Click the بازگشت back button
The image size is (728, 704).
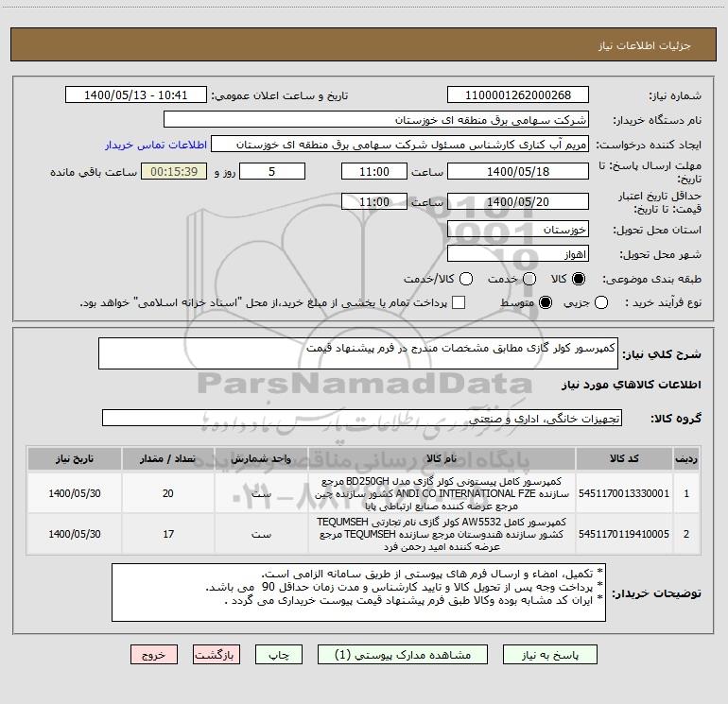(217, 654)
